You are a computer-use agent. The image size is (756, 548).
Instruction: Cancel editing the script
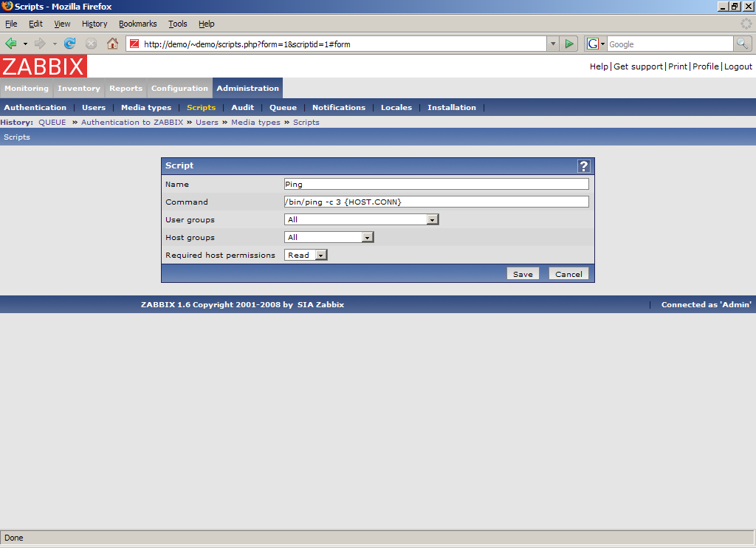(x=568, y=274)
